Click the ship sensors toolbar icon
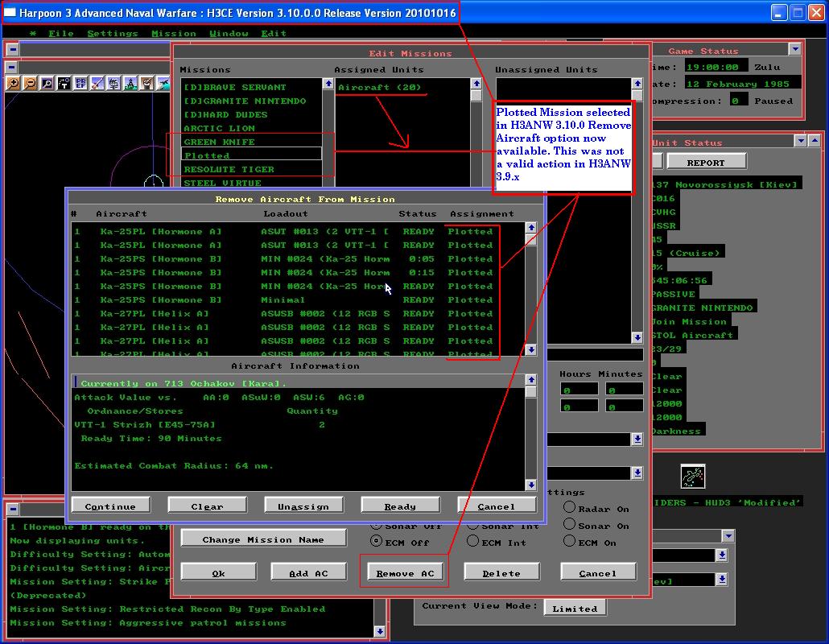 (x=113, y=83)
